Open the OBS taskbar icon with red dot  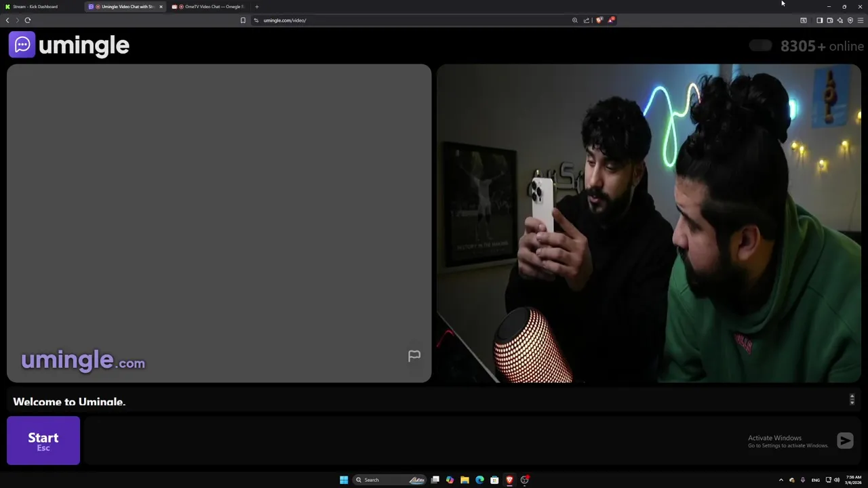pyautogui.click(x=525, y=480)
